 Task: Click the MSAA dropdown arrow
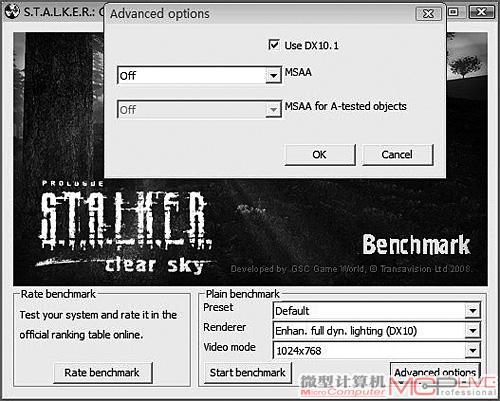tap(273, 76)
